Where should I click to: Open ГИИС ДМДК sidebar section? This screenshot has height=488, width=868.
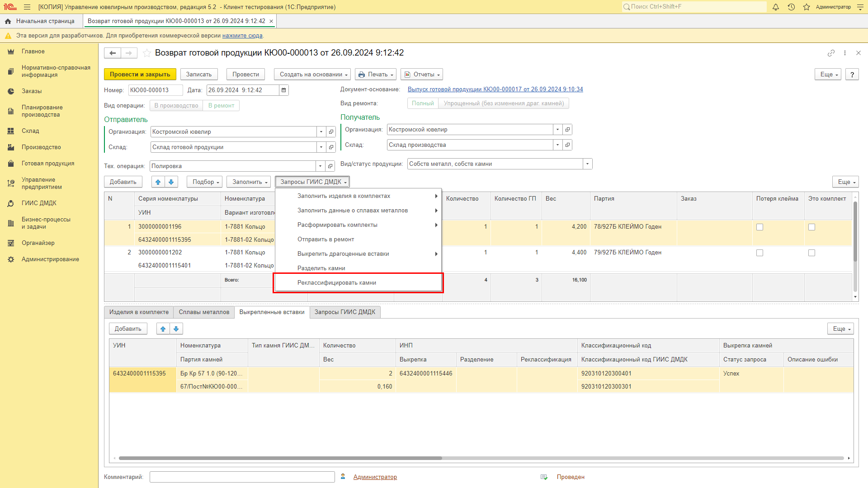pos(39,203)
